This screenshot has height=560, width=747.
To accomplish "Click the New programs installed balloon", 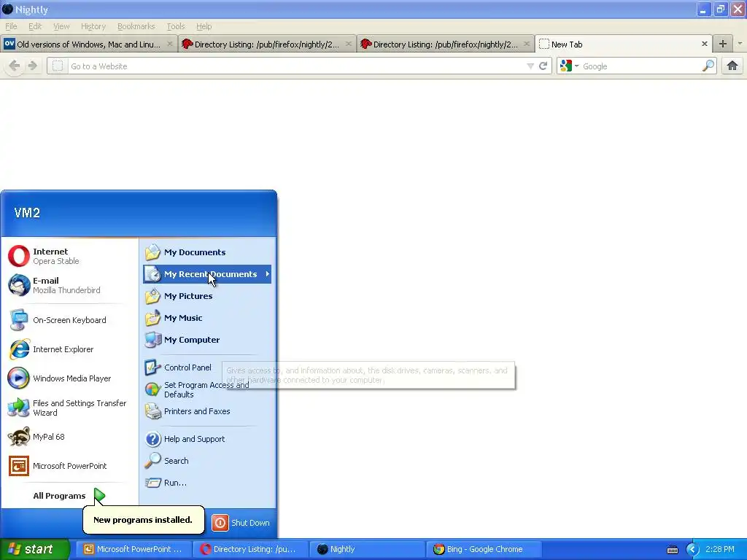I will coord(143,519).
